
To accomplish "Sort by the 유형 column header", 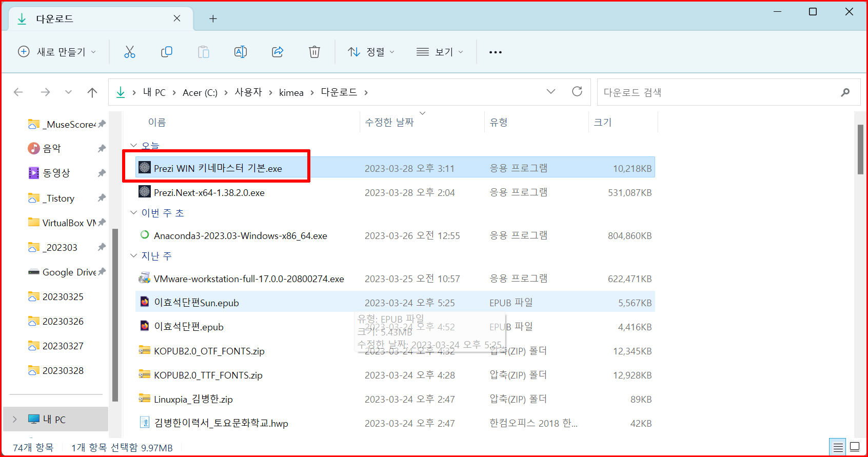I will 499,122.
